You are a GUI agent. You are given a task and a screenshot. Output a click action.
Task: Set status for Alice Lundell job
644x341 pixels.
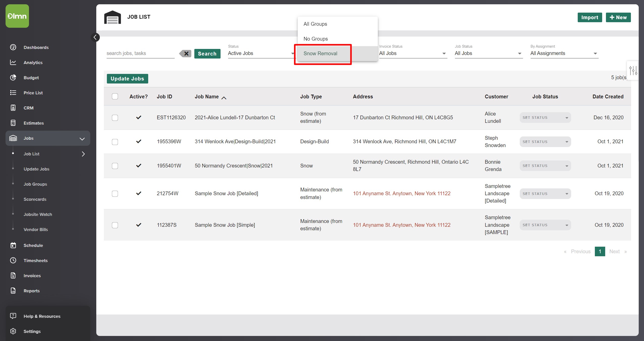[545, 118]
